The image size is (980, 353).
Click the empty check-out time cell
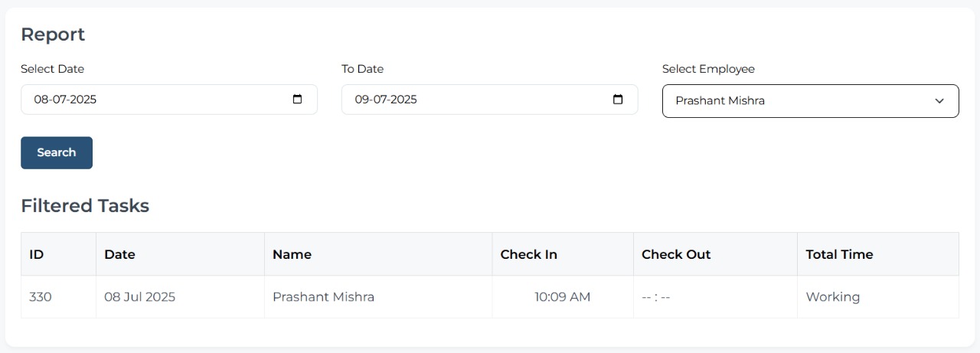tap(655, 297)
